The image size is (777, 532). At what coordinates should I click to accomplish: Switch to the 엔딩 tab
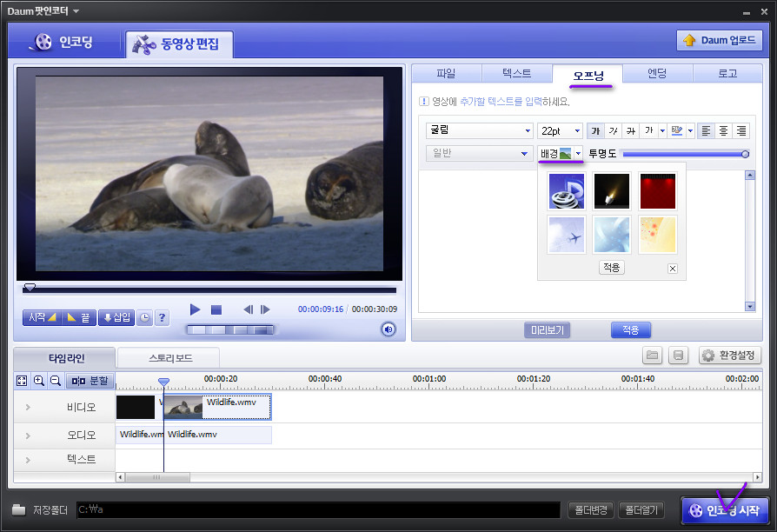658,74
